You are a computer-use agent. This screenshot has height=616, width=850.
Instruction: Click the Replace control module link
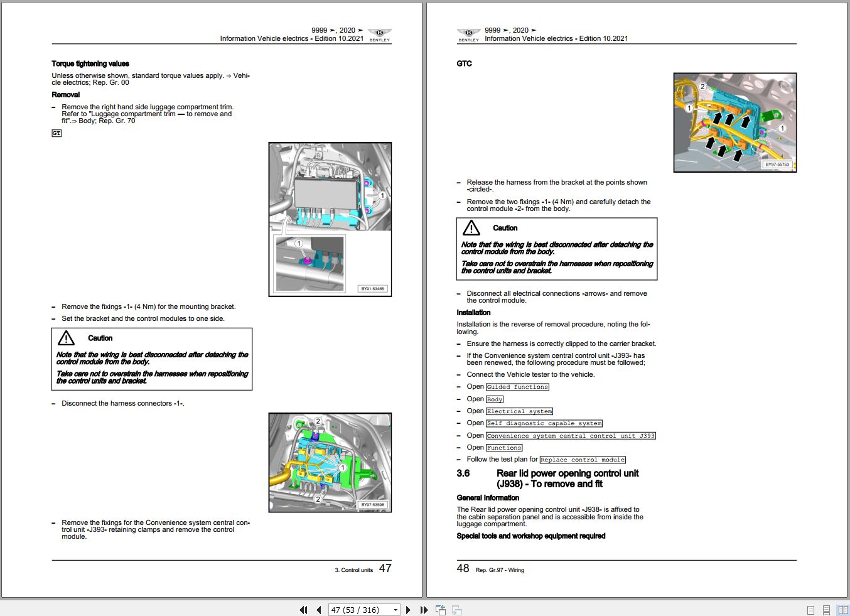[583, 460]
